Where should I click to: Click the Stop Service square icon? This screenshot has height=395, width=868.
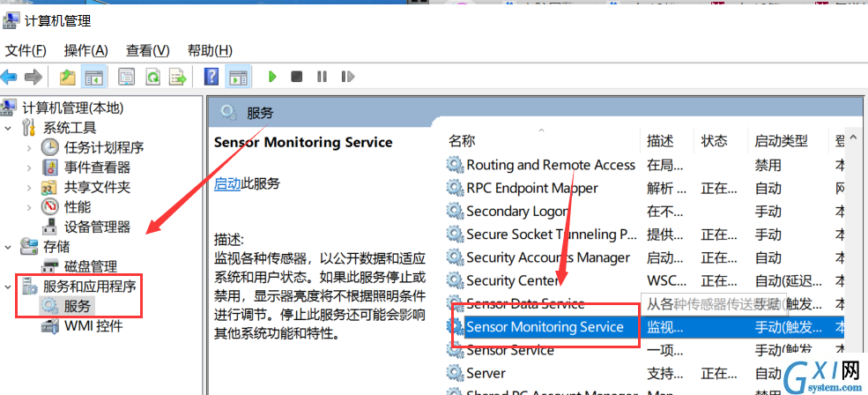(x=297, y=77)
